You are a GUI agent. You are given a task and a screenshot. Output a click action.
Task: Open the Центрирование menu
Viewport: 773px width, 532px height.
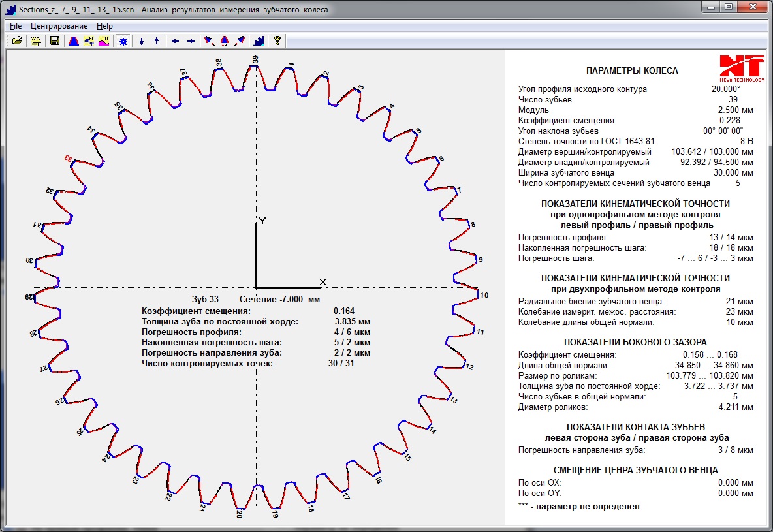click(x=59, y=26)
